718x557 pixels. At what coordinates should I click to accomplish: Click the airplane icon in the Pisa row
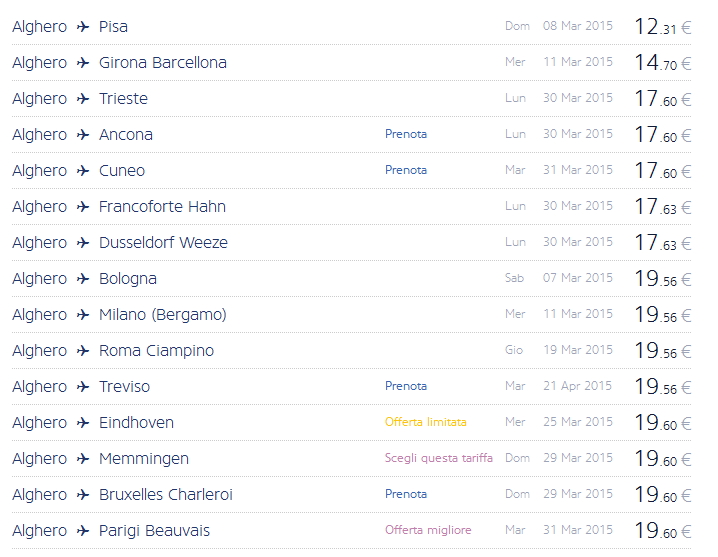83,27
